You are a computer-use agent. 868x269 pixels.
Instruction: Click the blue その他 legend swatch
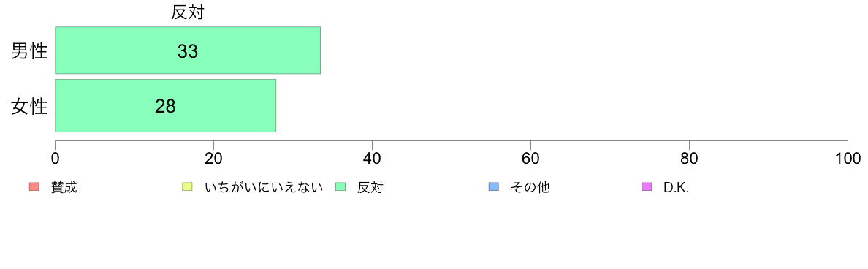(x=494, y=187)
